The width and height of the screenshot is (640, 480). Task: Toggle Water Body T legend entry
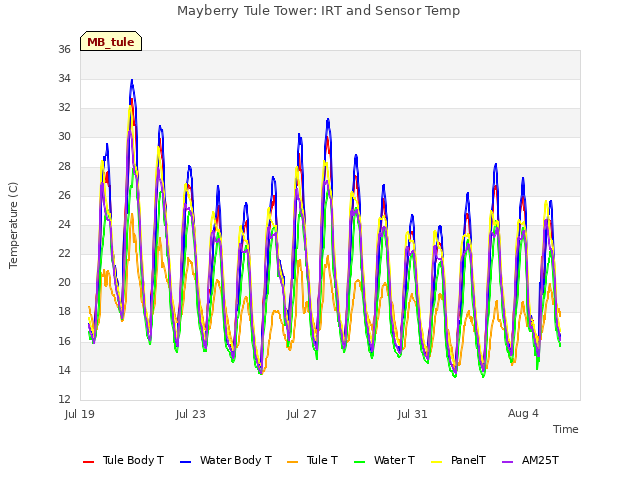pos(226,460)
